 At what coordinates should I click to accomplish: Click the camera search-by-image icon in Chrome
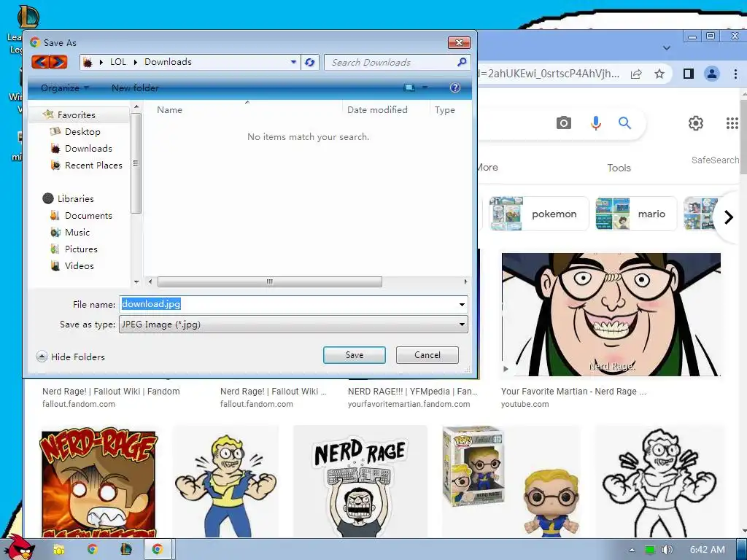pos(564,123)
